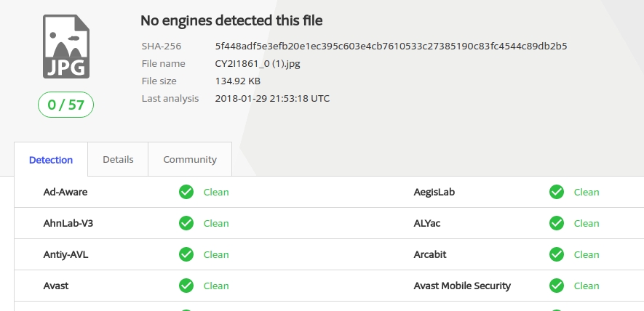Select the Detection tab

tap(51, 160)
